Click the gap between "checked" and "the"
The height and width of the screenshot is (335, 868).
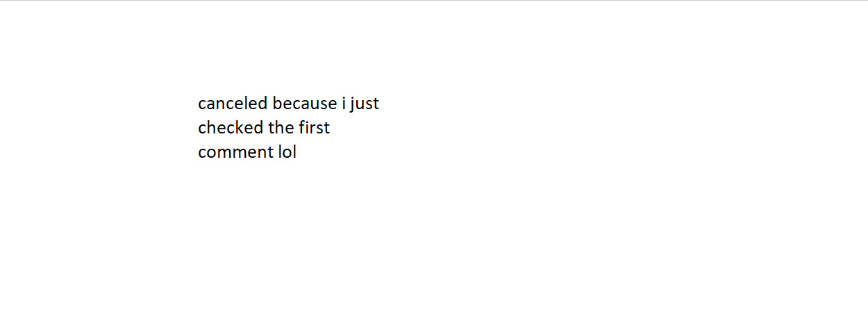pyautogui.click(x=266, y=128)
